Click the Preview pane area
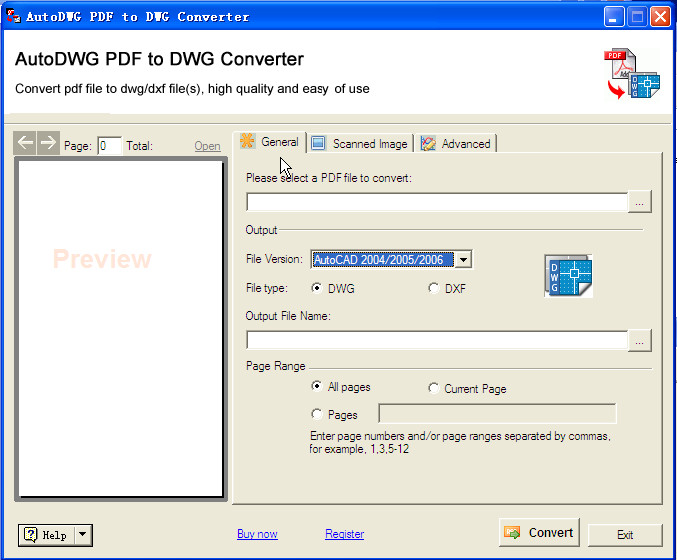The width and height of the screenshot is (677, 560). [x=120, y=329]
